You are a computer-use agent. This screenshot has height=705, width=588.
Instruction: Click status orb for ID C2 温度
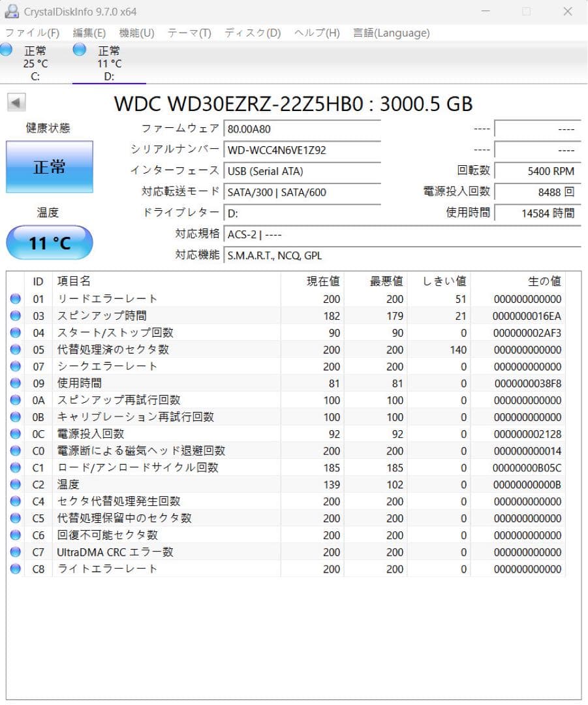tap(15, 484)
